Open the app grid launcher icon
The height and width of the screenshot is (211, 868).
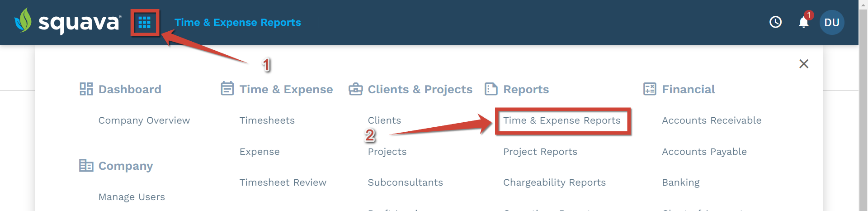coord(145,22)
